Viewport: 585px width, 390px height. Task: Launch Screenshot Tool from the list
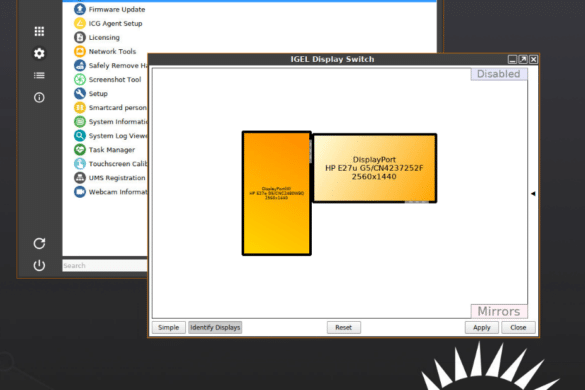[x=115, y=79]
